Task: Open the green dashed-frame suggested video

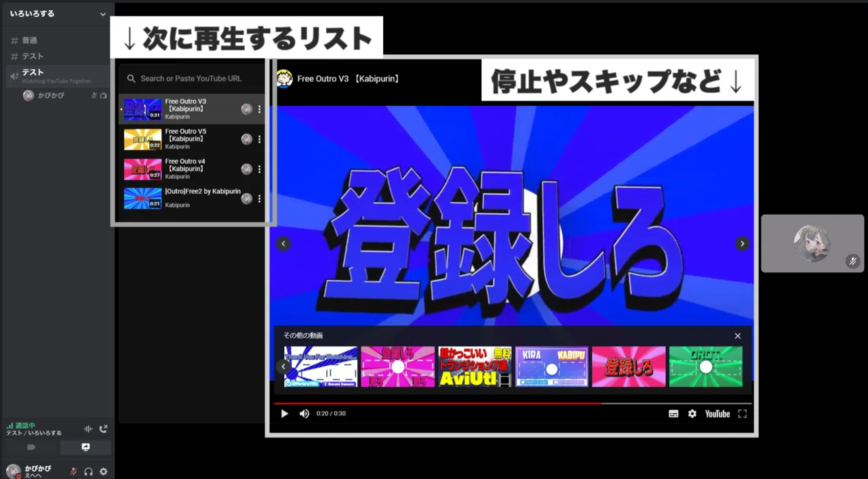Action: (706, 367)
